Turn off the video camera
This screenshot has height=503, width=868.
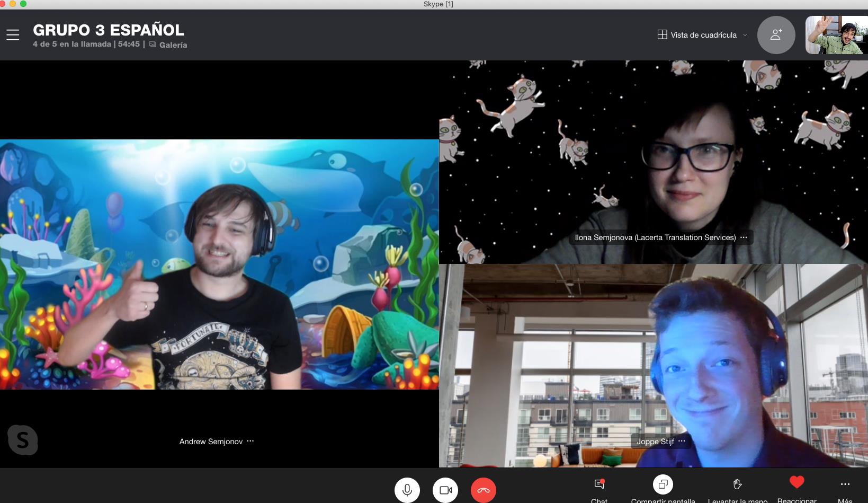pyautogui.click(x=445, y=490)
